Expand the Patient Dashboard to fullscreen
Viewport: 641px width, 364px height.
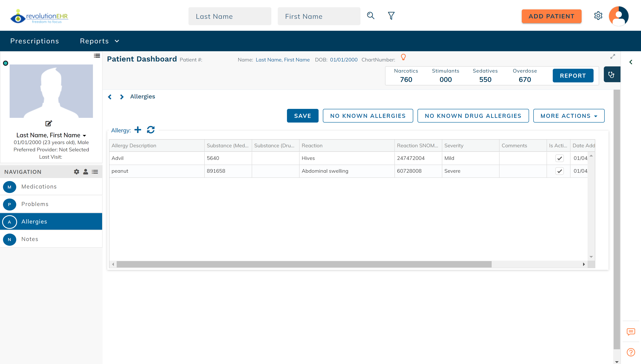[x=613, y=57]
